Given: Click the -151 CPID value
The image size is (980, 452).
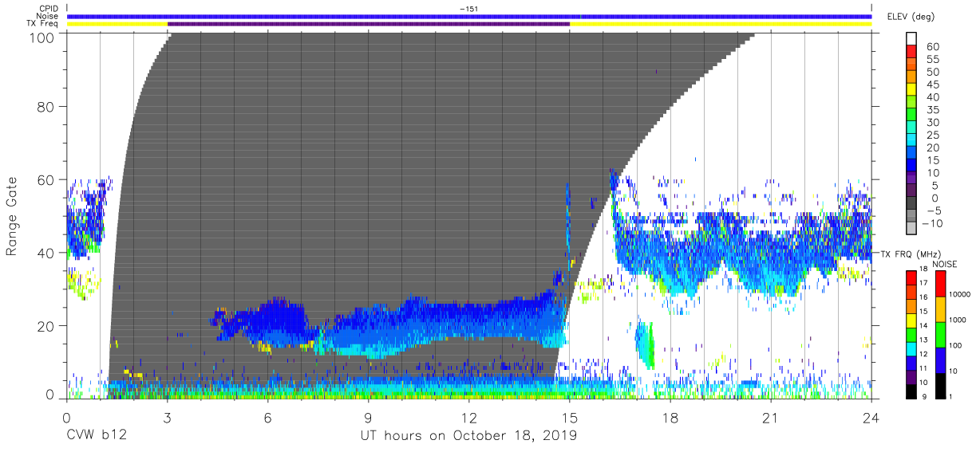Looking at the screenshot, I should 468,9.
